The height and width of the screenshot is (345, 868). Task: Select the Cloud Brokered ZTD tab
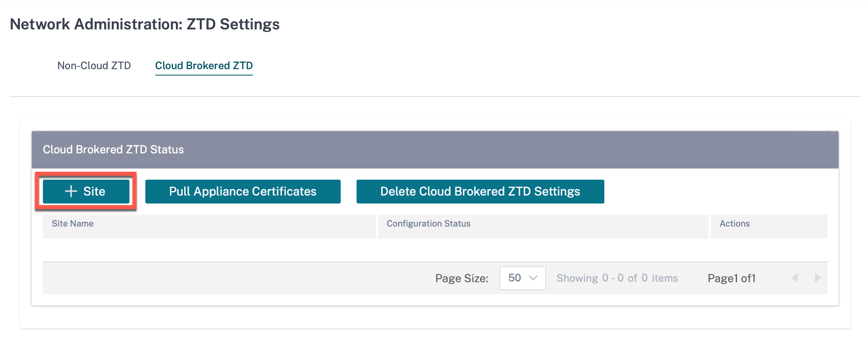204,66
